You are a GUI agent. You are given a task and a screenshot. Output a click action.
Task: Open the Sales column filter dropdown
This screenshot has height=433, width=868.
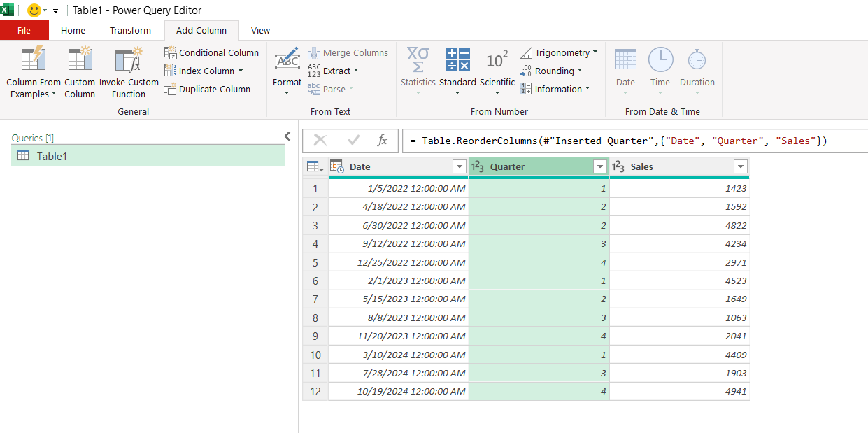(741, 166)
